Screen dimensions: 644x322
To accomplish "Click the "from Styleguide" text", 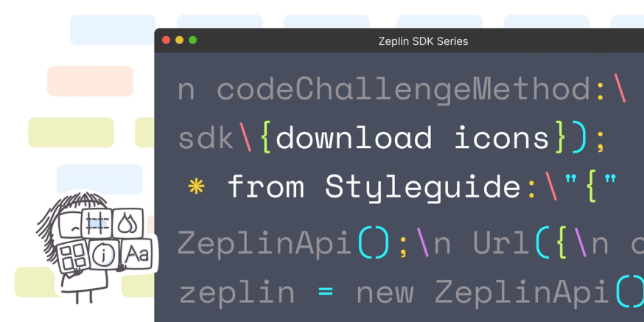I will (374, 187).
